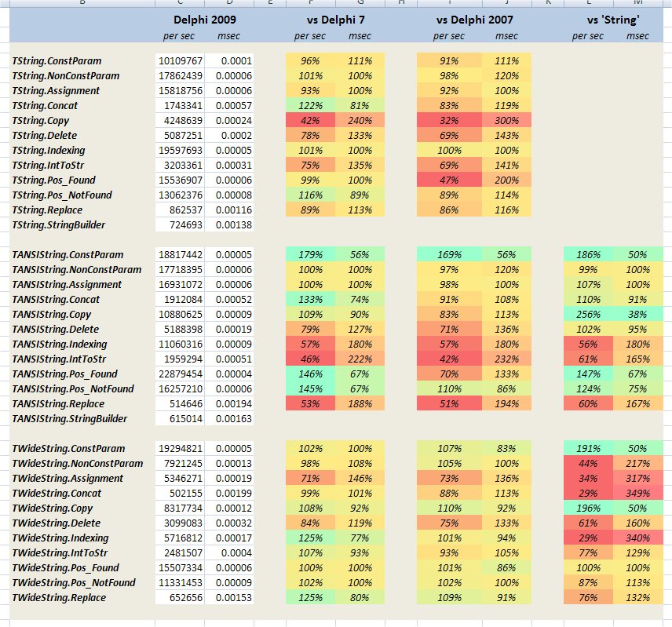672x627 pixels.
Task: Select 'per sec' under Delphi 2009
Action: click(x=179, y=36)
